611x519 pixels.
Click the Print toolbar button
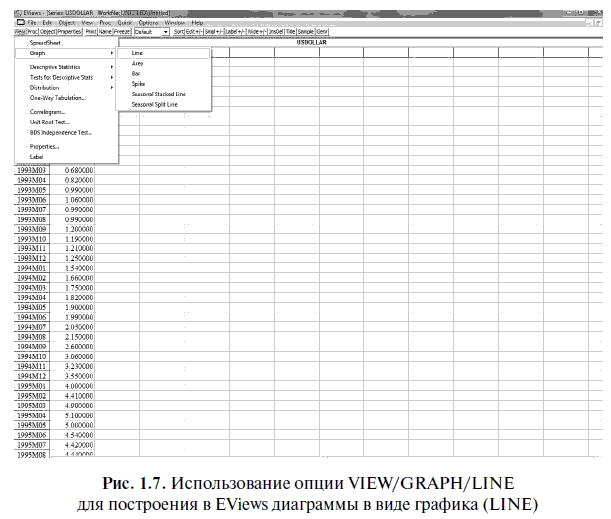[x=91, y=32]
